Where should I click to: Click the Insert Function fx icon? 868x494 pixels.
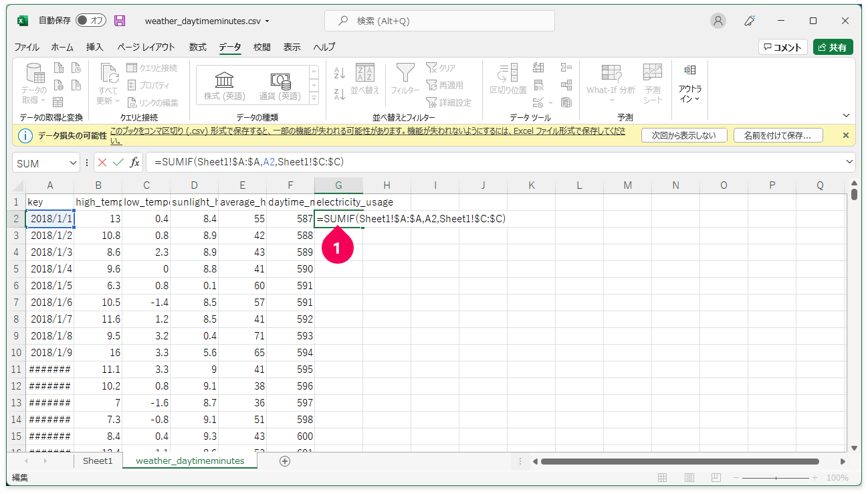click(x=134, y=163)
